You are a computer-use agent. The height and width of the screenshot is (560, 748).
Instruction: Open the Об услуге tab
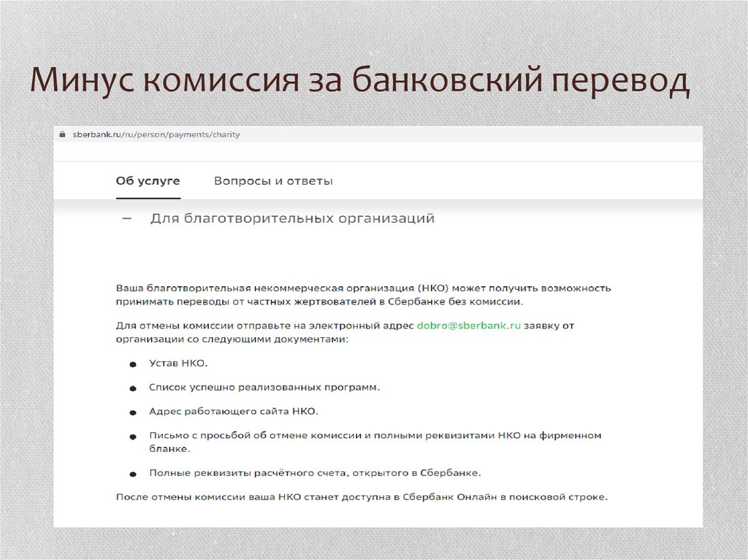[148, 181]
